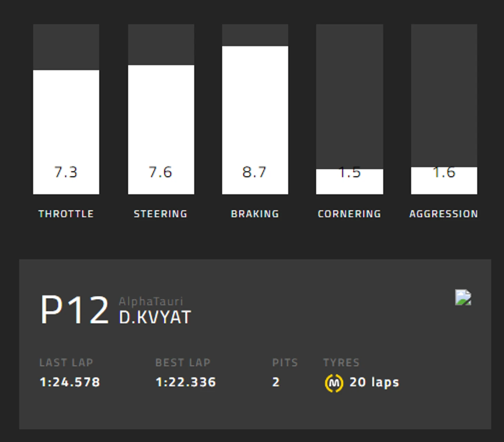
Task: Click the broken driver image icon
Action: (x=463, y=297)
